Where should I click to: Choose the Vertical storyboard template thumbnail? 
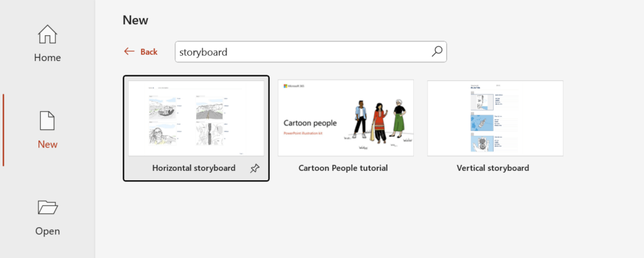pyautogui.click(x=495, y=117)
